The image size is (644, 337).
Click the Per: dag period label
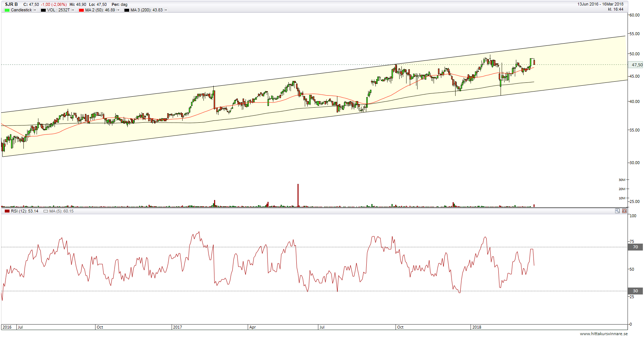coord(119,4)
